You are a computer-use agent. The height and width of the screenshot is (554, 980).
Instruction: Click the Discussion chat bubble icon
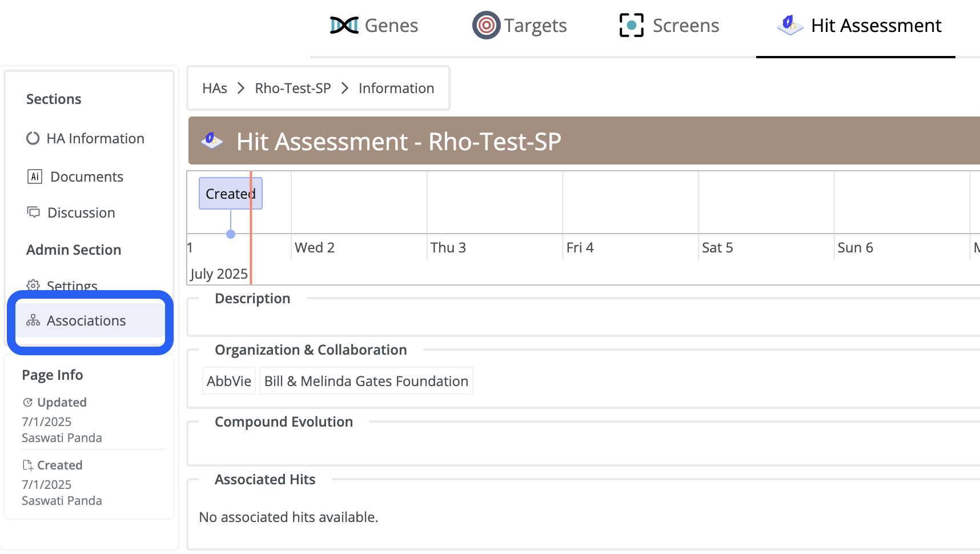tap(34, 212)
